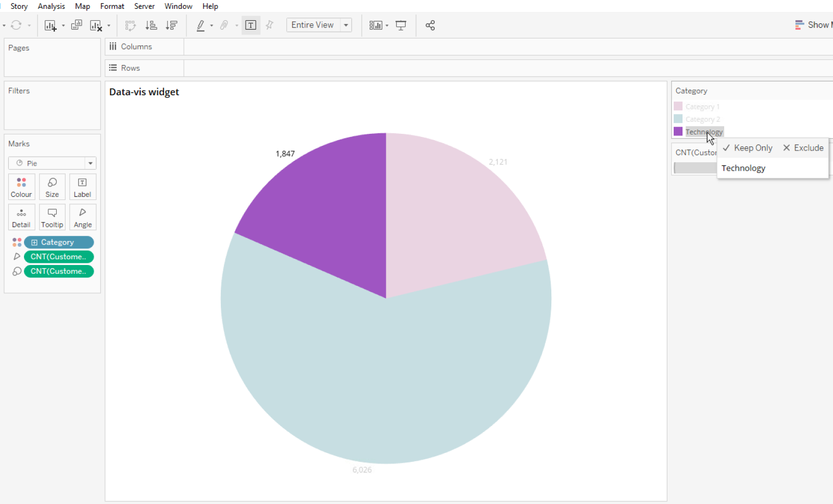Toggle the Highlight pen tool
The width and height of the screenshot is (833, 504).
point(200,24)
